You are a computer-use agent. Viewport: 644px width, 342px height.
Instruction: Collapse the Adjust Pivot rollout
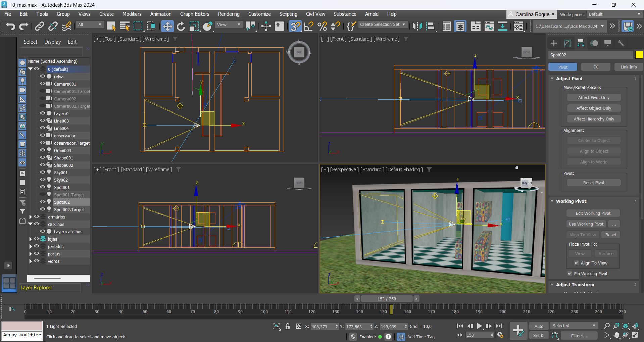(552, 79)
